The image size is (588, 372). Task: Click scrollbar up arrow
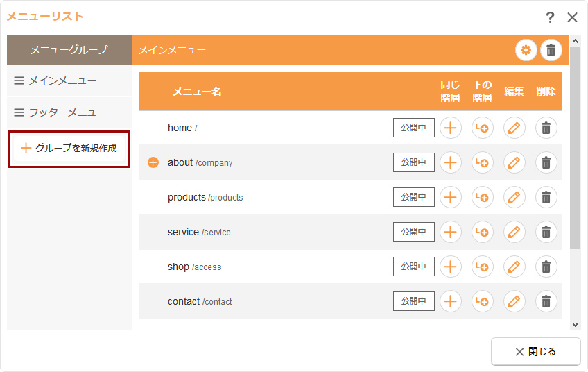click(x=575, y=41)
